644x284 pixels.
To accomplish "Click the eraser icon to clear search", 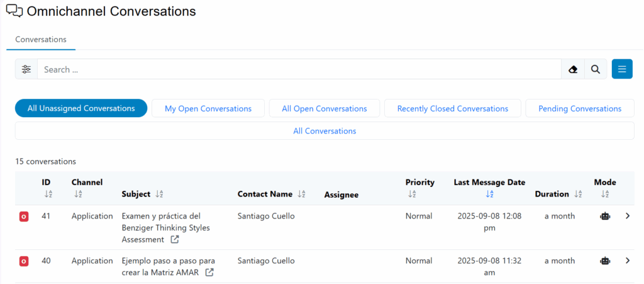I will (x=572, y=69).
